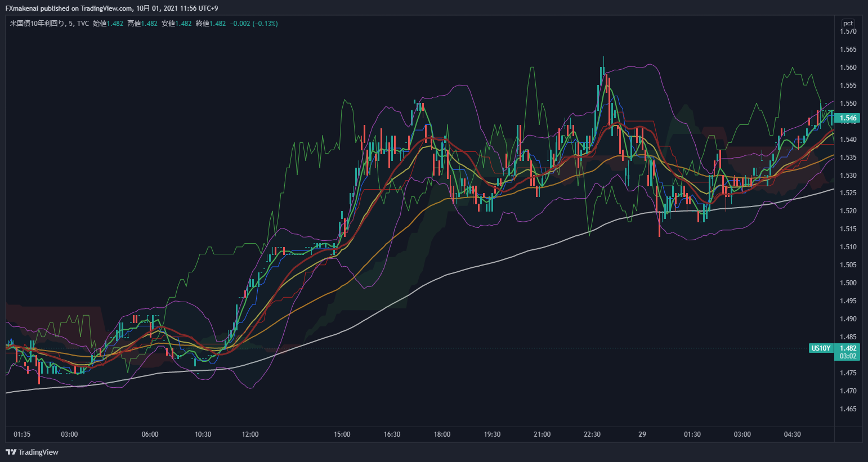Click the 03:02 bar countdown timer
Screen dimensions: 868x462
(848, 356)
